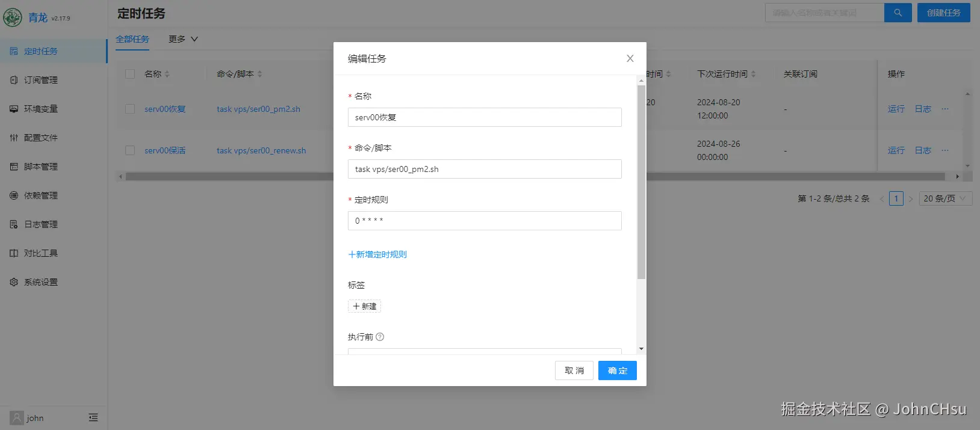
Task: Click the magnifier search button
Action: [x=898, y=13]
